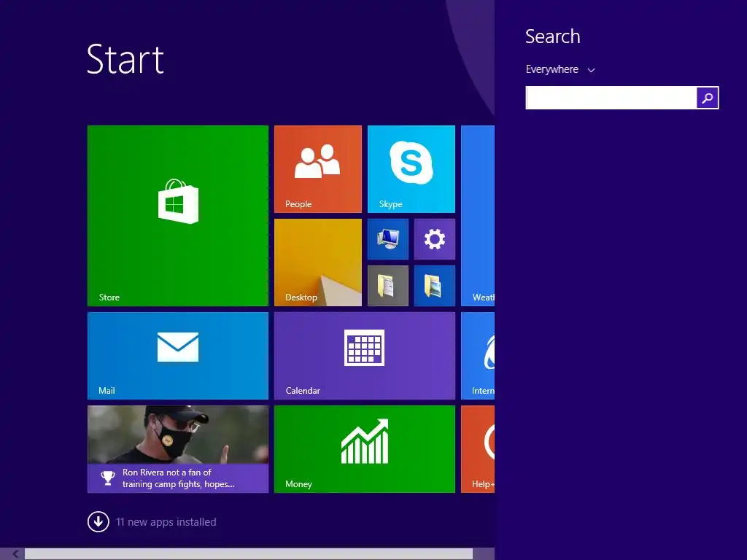
Task: Launch the Skype tile
Action: [411, 169]
